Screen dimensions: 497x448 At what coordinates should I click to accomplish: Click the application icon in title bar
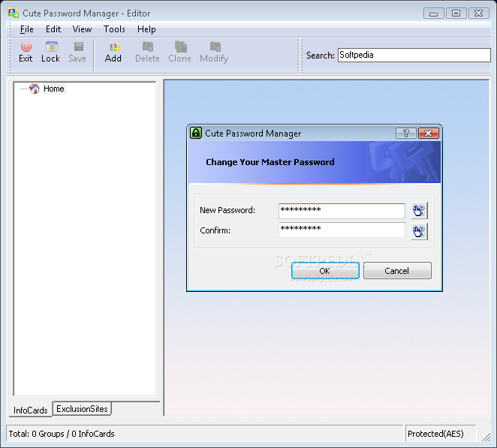[14, 14]
